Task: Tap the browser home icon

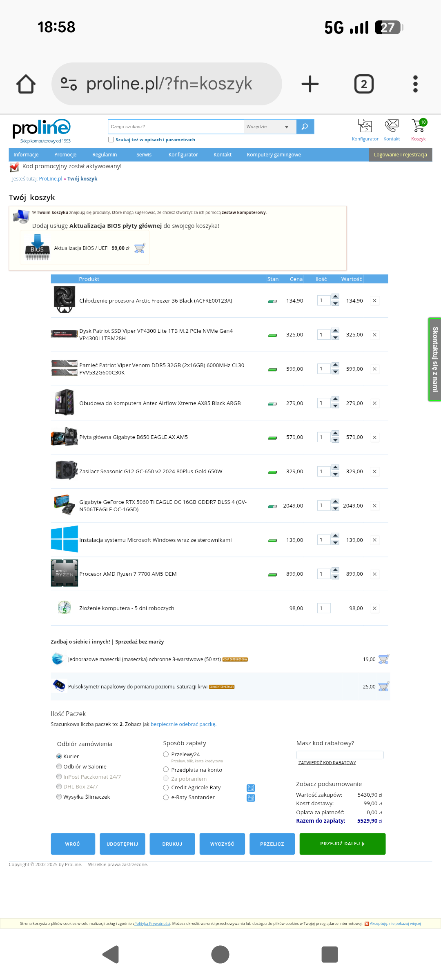Action: pos(26,84)
